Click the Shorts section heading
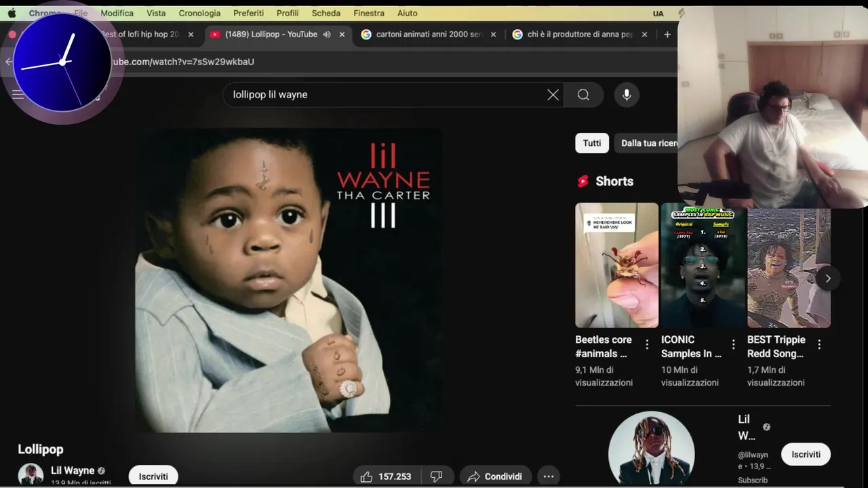 (614, 181)
